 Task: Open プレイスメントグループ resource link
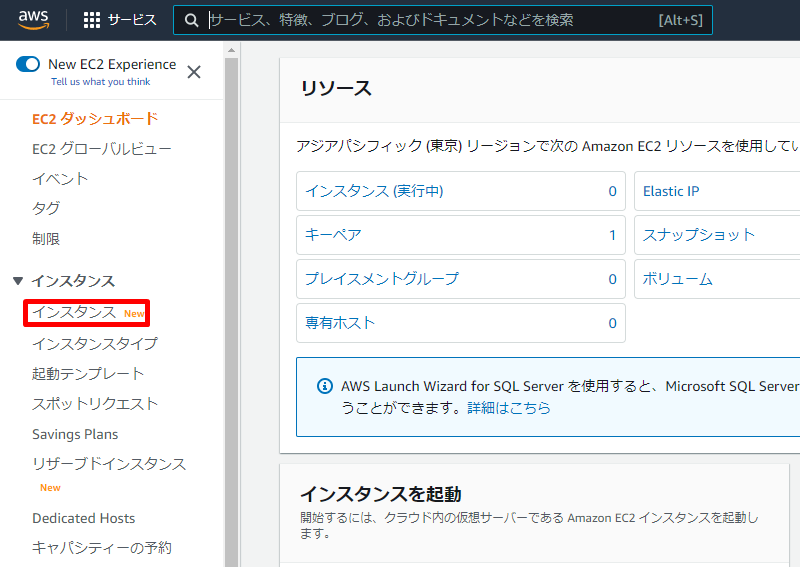tap(382, 279)
